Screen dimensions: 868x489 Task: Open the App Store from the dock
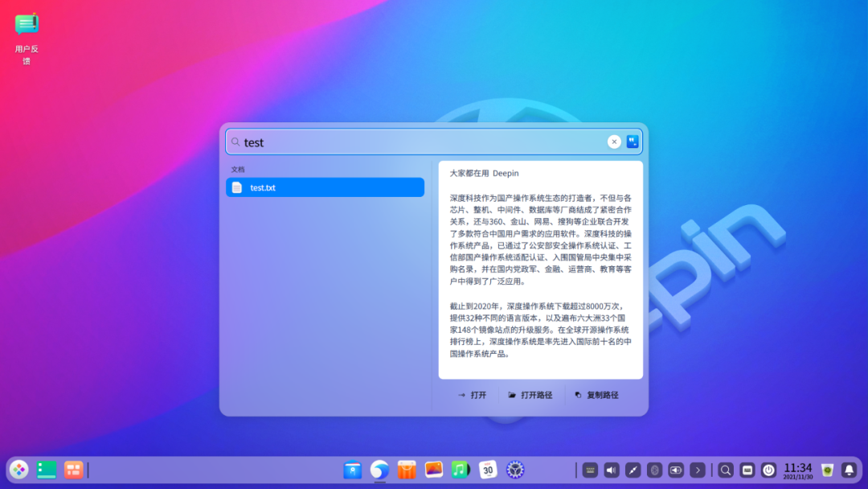click(407, 470)
